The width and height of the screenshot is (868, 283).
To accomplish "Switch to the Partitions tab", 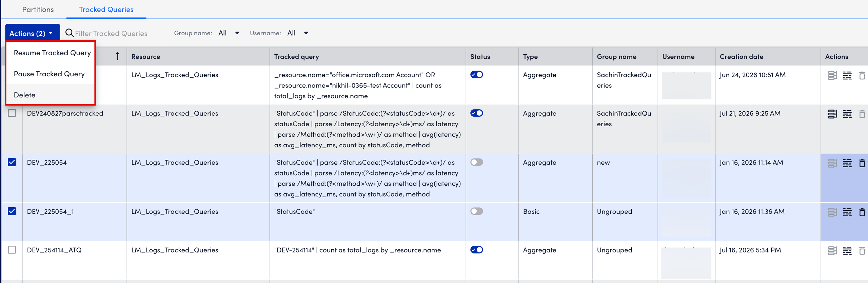I will click(x=38, y=10).
